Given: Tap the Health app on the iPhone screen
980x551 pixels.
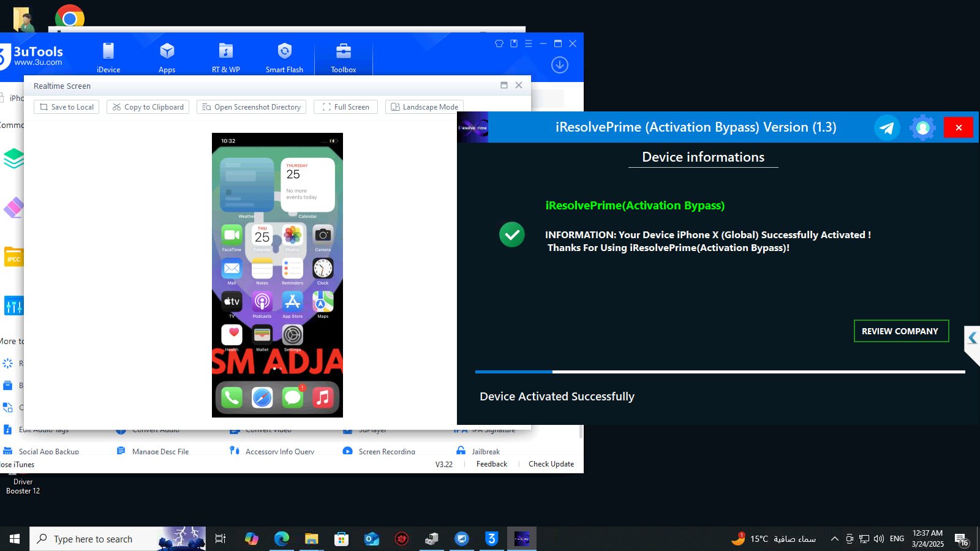Looking at the screenshot, I should (232, 335).
